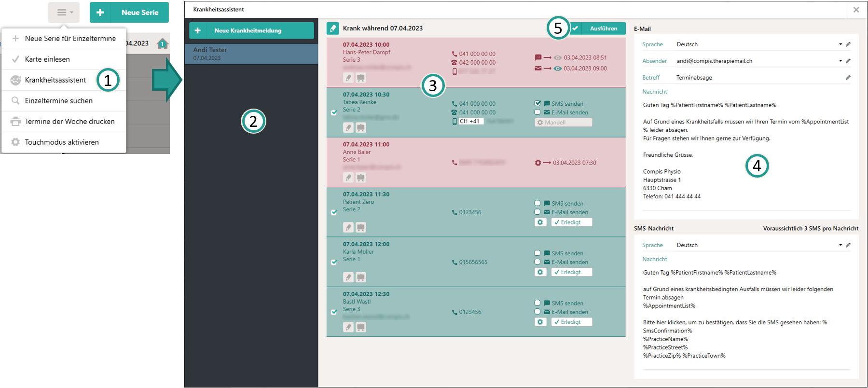Open the Absender email address dropdown
This screenshot has height=388, width=868.
point(840,61)
